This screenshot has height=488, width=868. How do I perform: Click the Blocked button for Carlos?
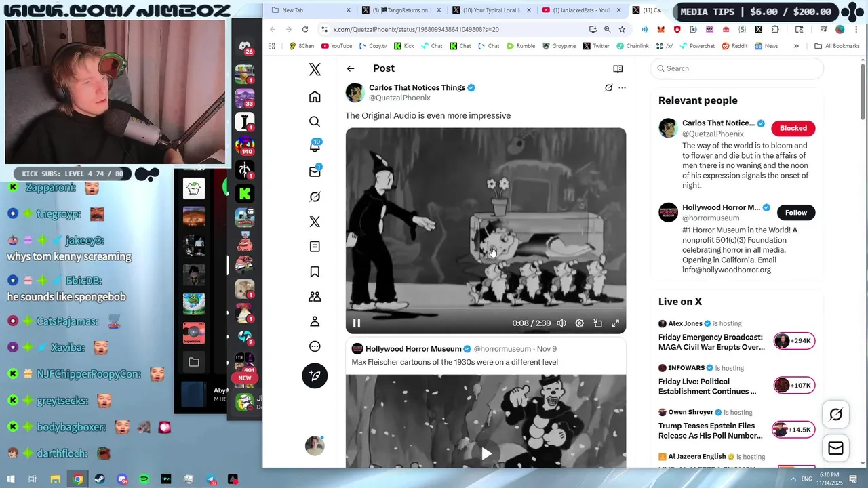793,128
